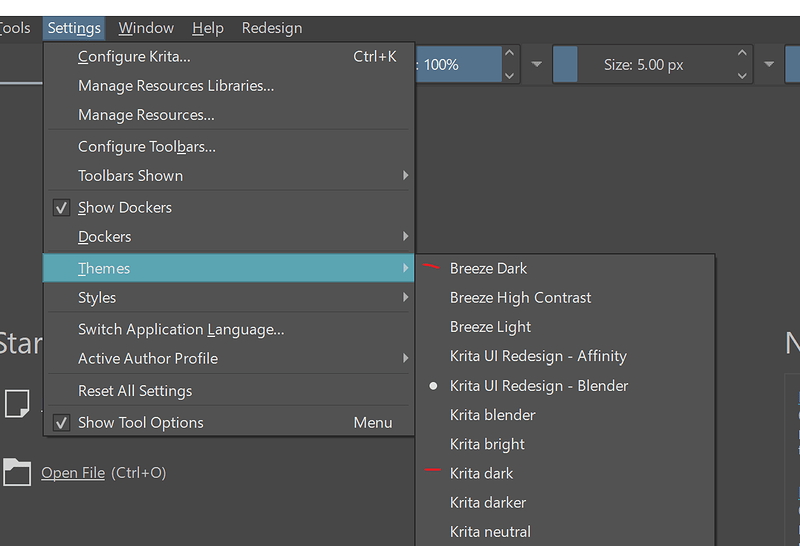The image size is (800, 546).
Task: Click the 100% opacity slider
Action: tap(455, 65)
